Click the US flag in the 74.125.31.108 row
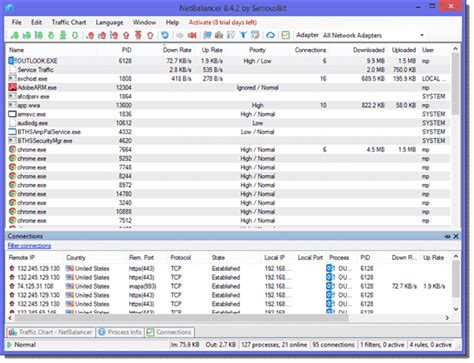Viewport: 474px width, 363px height. tap(70, 286)
